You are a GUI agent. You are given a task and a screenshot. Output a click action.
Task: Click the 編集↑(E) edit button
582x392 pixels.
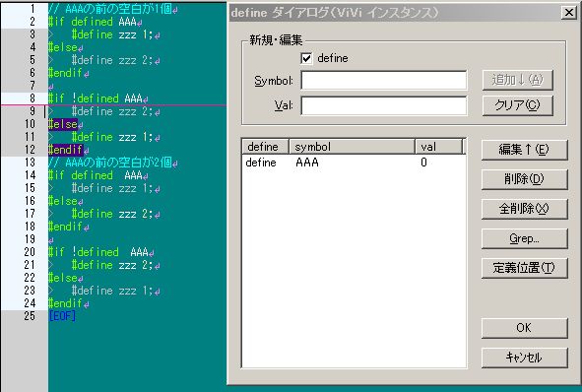[x=524, y=150]
